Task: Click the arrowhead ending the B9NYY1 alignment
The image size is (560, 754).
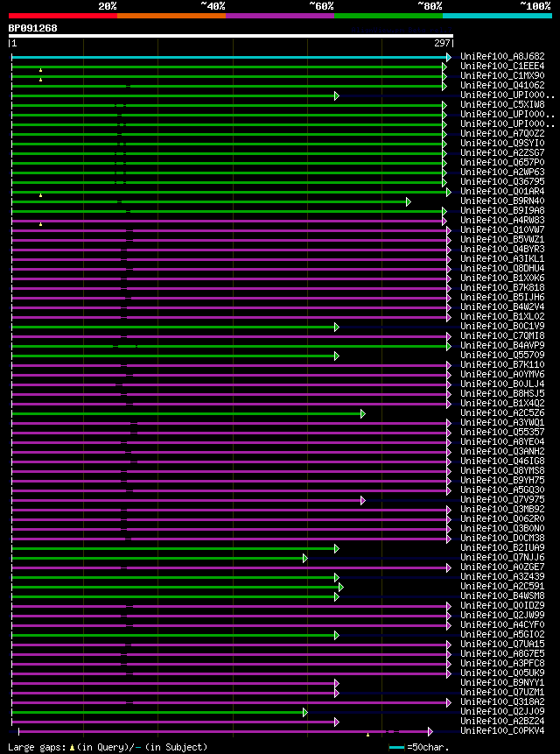Action: [337, 683]
